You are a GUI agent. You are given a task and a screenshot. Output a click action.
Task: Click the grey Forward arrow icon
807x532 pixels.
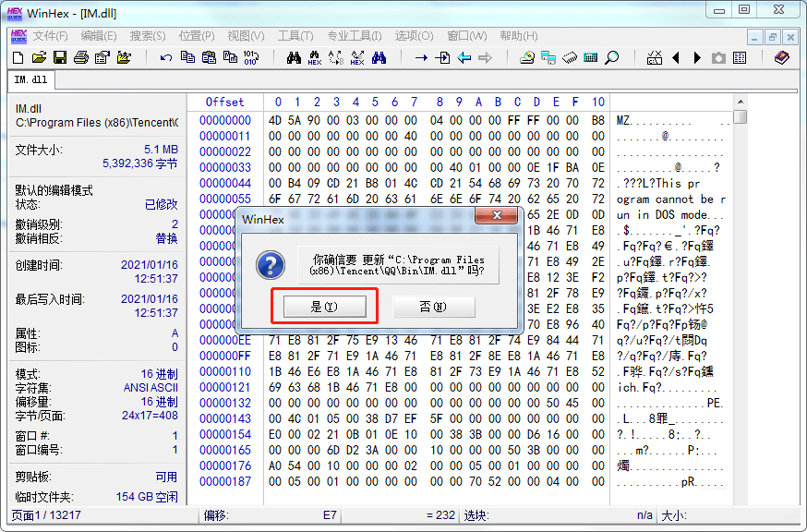click(x=486, y=57)
